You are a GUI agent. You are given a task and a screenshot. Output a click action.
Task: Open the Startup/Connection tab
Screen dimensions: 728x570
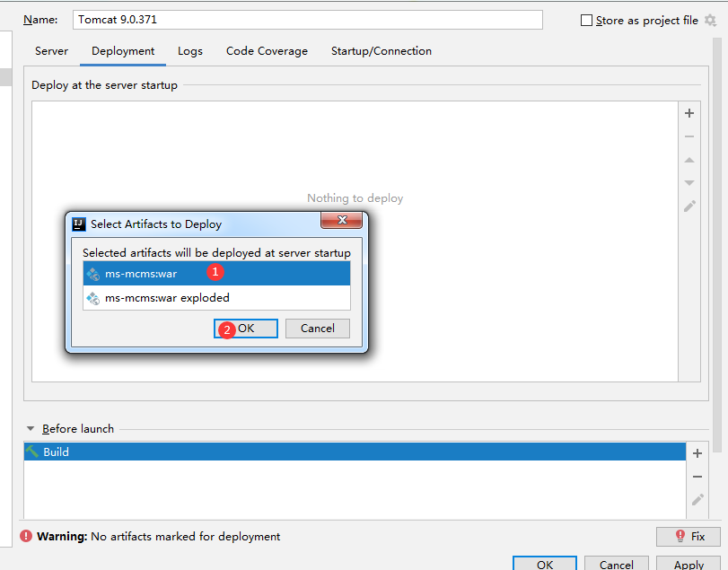pos(381,51)
